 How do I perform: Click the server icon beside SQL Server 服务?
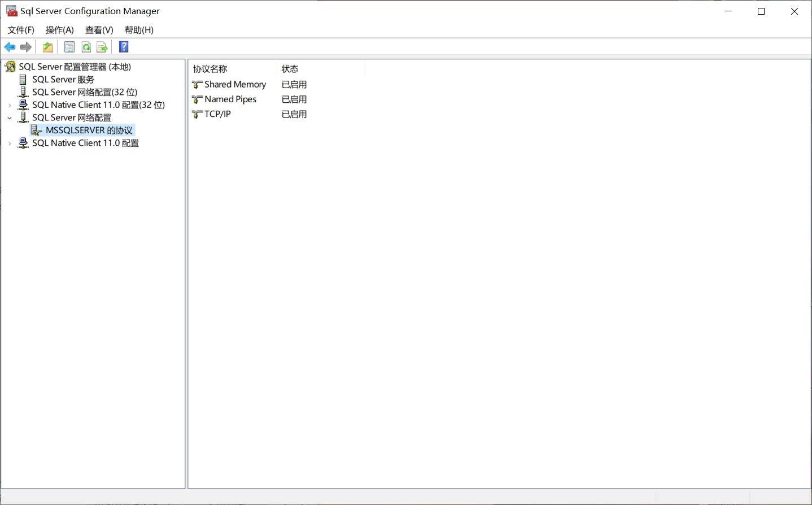23,80
